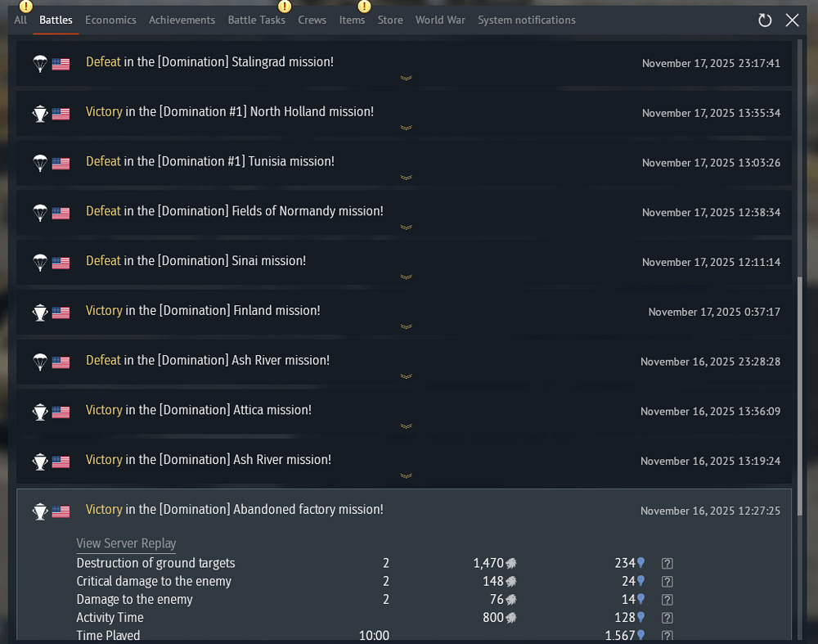The image size is (818, 644).
Task: Open the World War tab
Action: [x=440, y=20]
